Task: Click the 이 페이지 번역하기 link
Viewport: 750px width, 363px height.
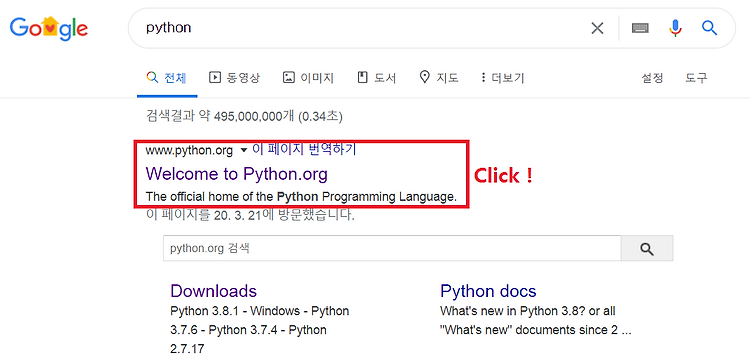Action: [x=304, y=150]
